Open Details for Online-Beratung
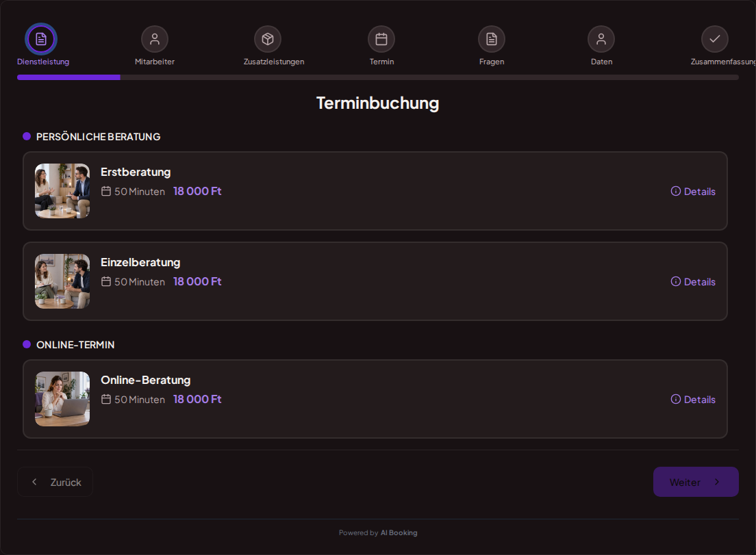This screenshot has width=756, height=555. pyautogui.click(x=693, y=399)
